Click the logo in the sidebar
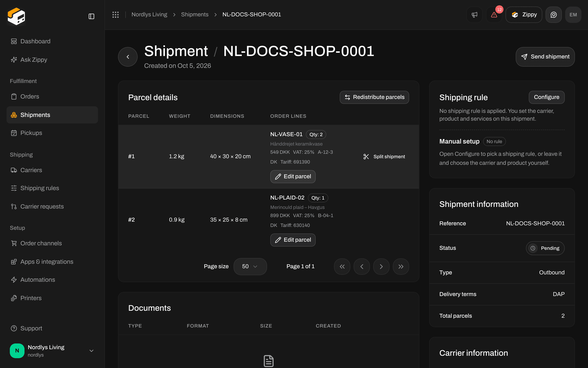 pyautogui.click(x=16, y=16)
